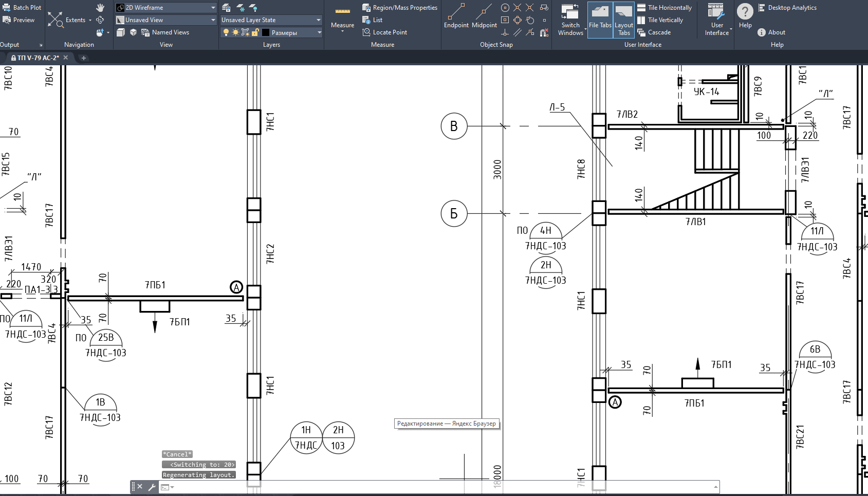
Task: Click the command line input field
Action: (x=442, y=487)
